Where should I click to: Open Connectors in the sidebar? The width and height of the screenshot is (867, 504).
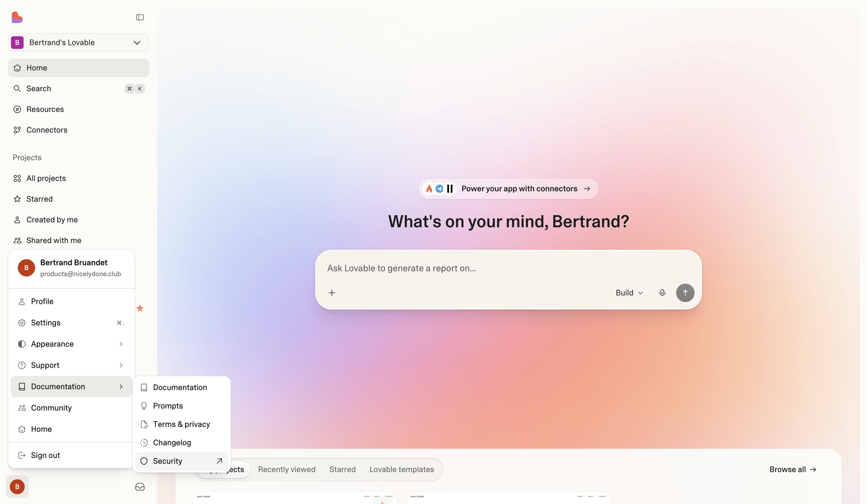click(78, 130)
